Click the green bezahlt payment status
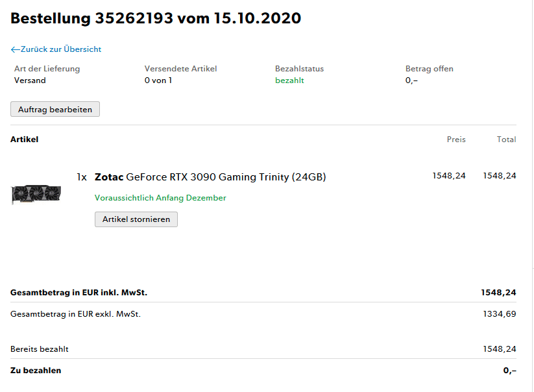 click(x=289, y=80)
